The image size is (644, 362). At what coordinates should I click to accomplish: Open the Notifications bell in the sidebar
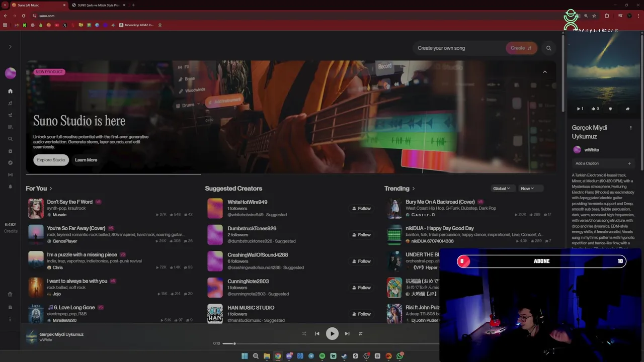click(x=10, y=187)
